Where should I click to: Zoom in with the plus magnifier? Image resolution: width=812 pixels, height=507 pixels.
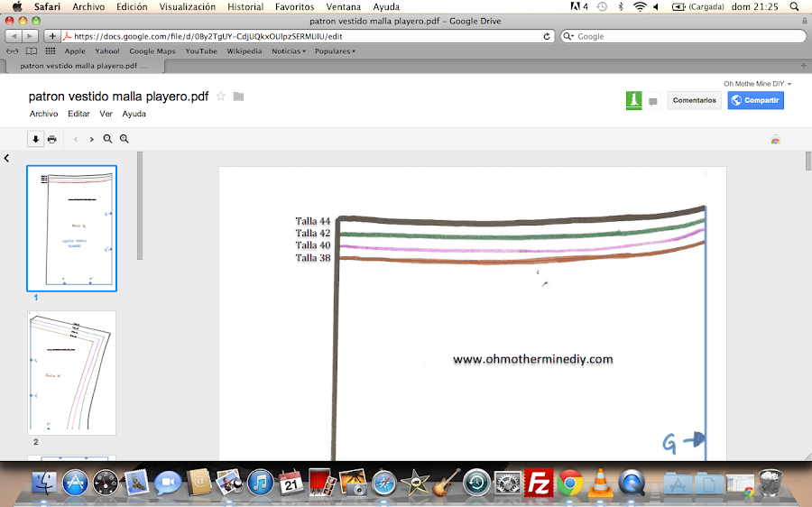pos(125,139)
